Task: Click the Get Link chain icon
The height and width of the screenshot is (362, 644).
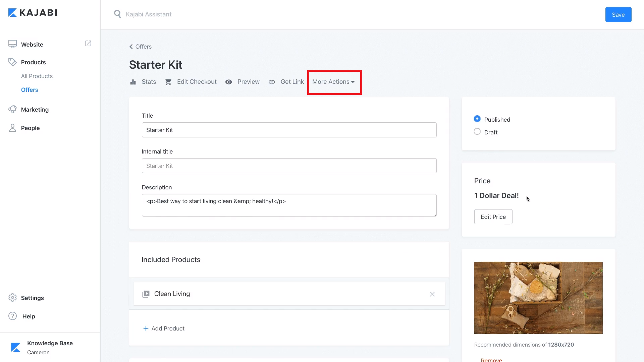Action: click(x=272, y=82)
